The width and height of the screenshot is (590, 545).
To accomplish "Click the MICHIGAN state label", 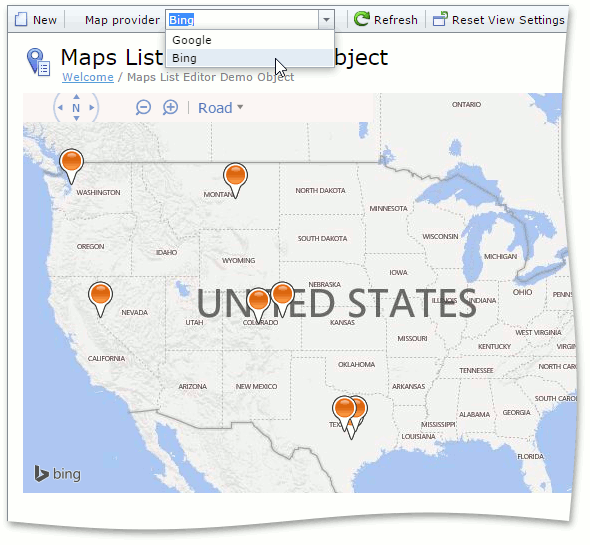I will (500, 257).
